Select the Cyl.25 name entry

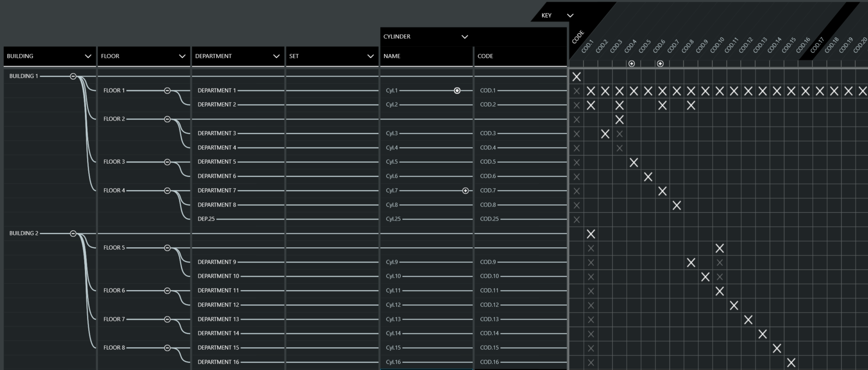[x=393, y=219]
